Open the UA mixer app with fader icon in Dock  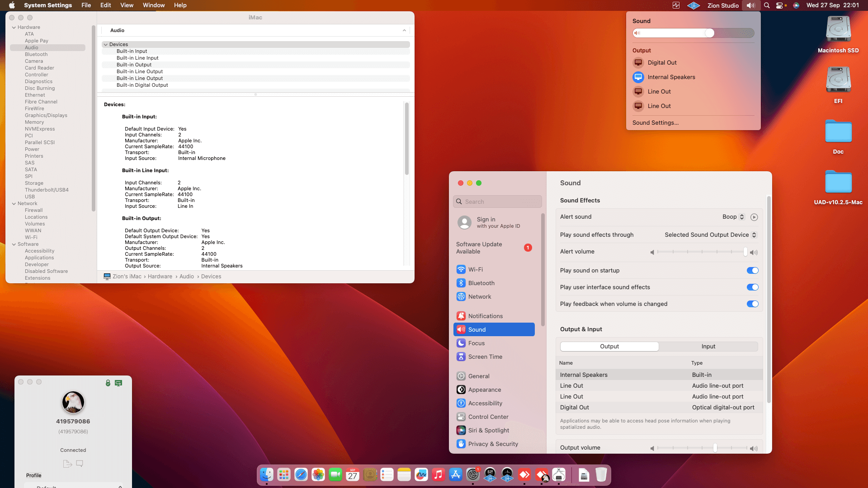490,474
